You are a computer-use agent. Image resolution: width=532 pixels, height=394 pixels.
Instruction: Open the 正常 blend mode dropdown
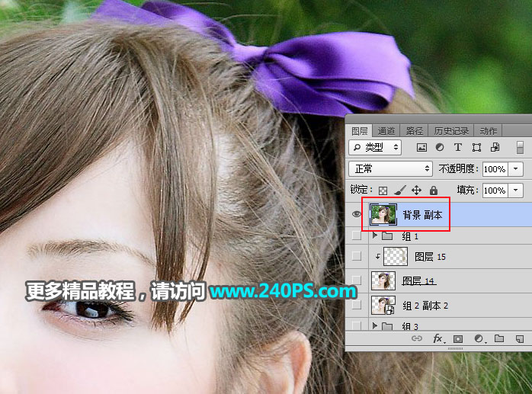click(x=390, y=168)
